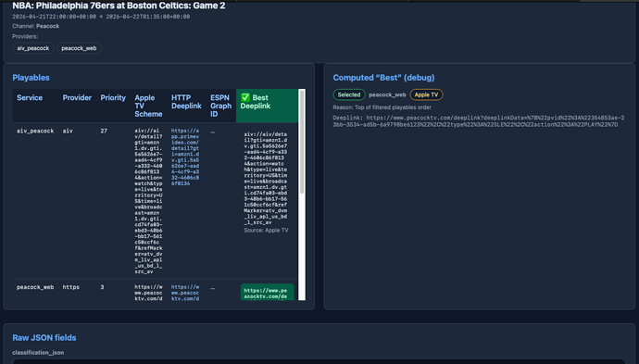The width and height of the screenshot is (639, 364).
Task: Click peacock_web label beside Selected badge
Action: [x=387, y=94]
